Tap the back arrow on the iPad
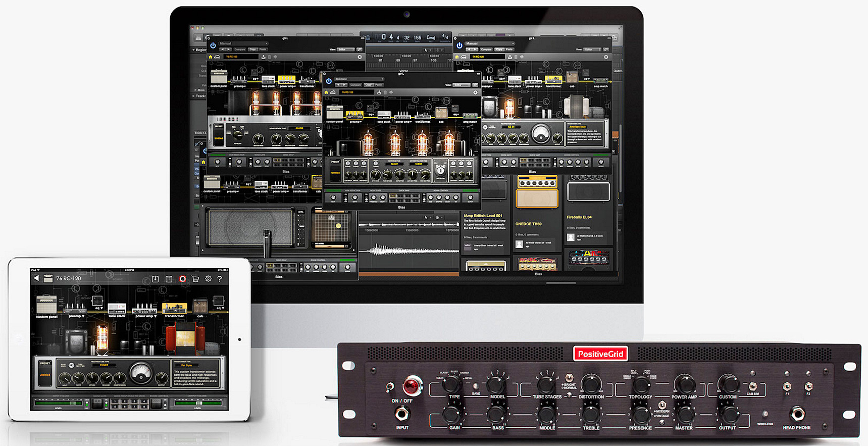 (x=36, y=278)
